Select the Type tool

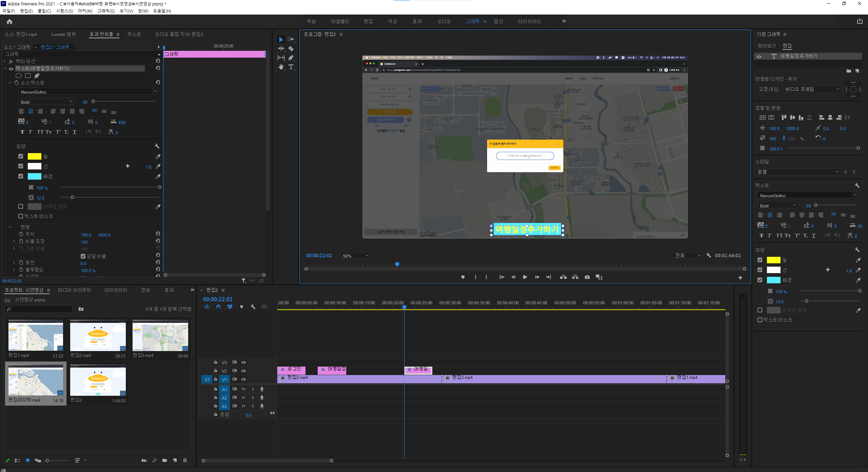[x=291, y=67]
